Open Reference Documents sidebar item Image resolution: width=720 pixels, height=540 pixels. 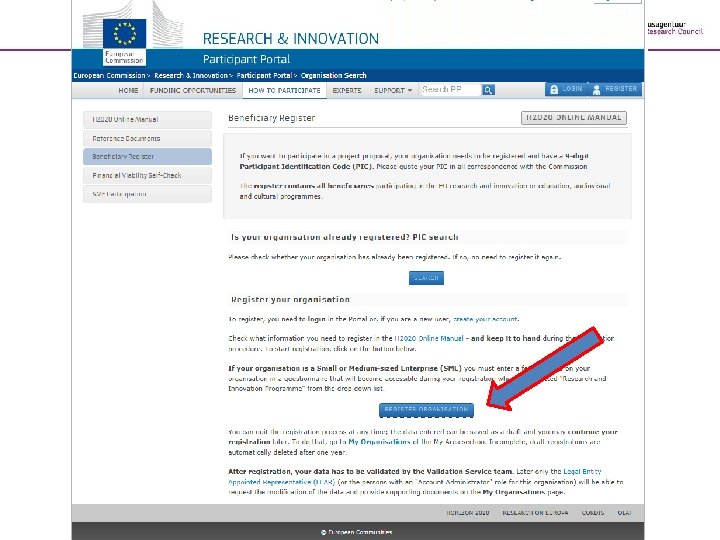147,138
